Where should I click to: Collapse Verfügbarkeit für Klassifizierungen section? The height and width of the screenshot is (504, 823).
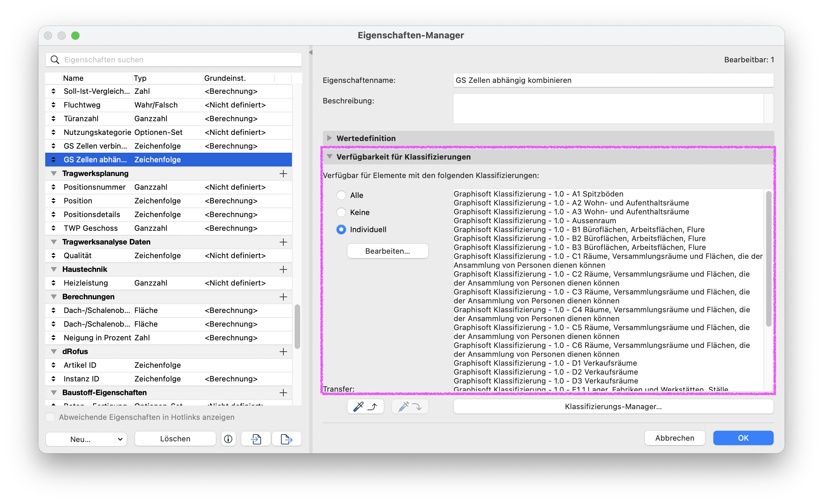click(330, 156)
